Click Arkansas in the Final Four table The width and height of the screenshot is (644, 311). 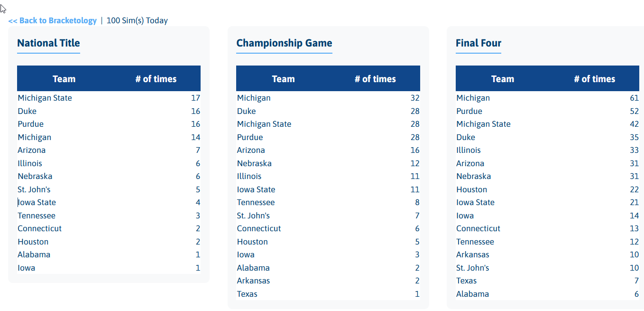(x=472, y=254)
